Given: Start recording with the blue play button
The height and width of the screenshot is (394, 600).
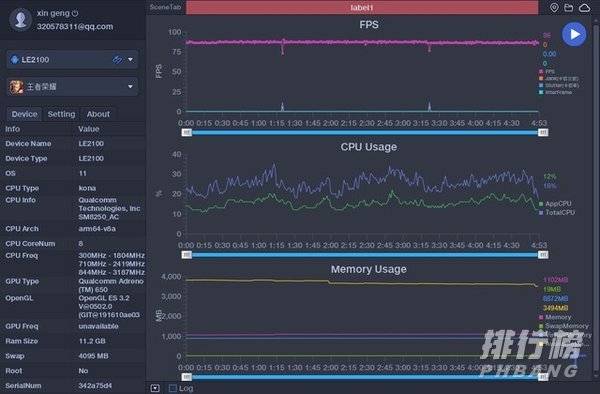Looking at the screenshot, I should click(x=574, y=34).
